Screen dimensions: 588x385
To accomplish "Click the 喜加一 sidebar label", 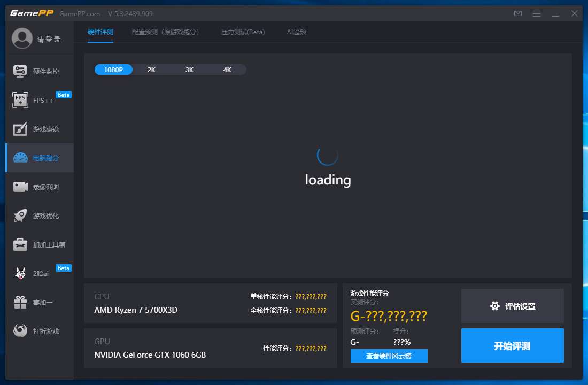I will click(x=43, y=303).
